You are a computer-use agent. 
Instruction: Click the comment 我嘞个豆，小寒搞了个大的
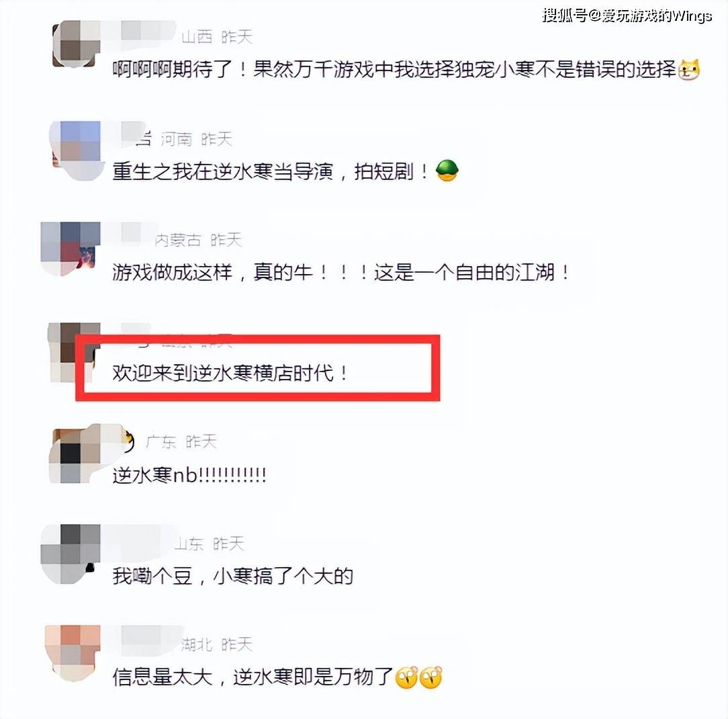pos(232,576)
